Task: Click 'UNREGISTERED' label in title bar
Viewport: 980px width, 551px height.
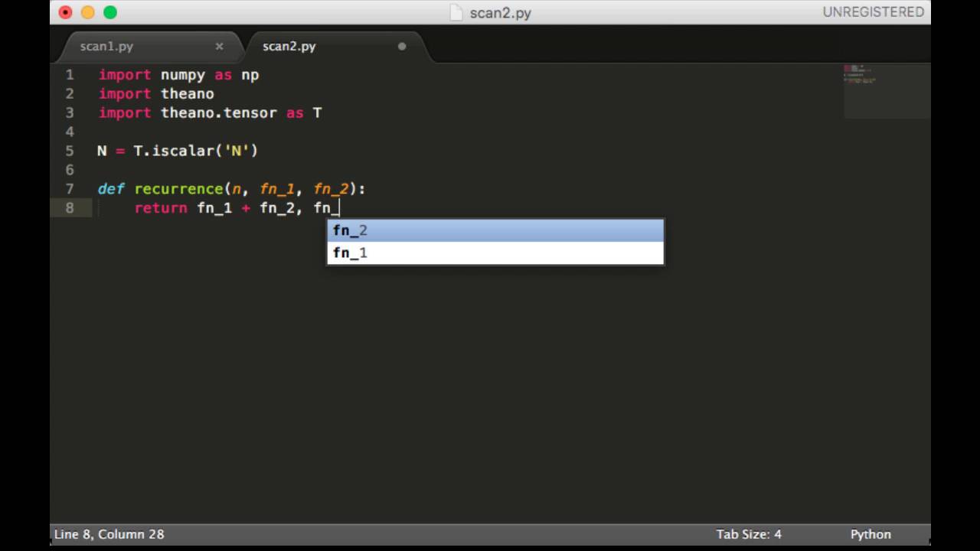Action: tap(874, 12)
